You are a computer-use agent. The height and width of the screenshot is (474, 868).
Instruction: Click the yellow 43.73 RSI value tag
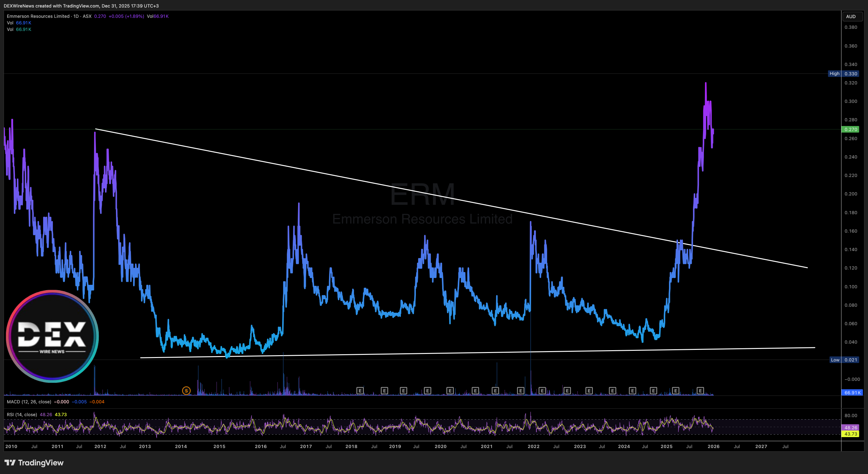click(851, 434)
